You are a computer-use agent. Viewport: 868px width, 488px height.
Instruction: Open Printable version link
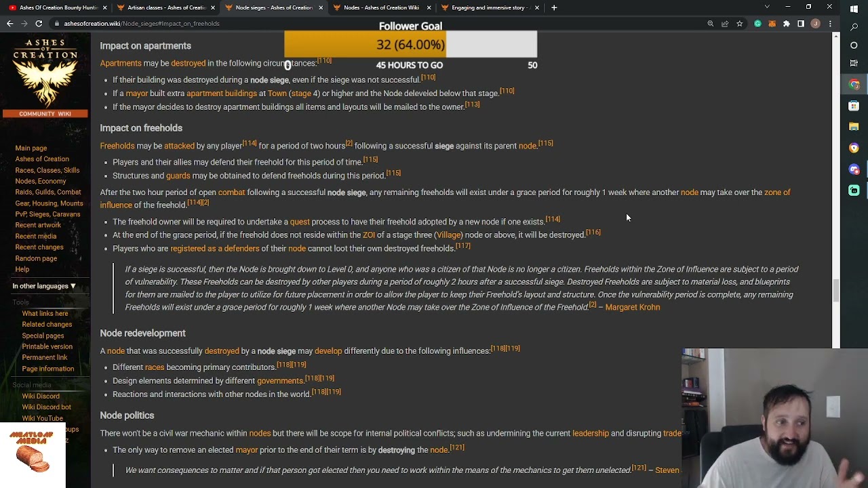click(47, 346)
